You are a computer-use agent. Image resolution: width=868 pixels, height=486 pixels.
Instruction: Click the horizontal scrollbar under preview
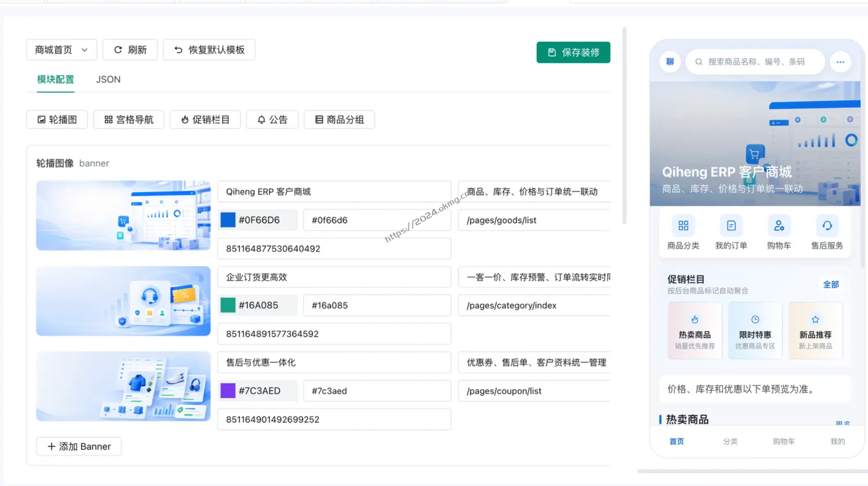pyautogui.click(x=752, y=471)
